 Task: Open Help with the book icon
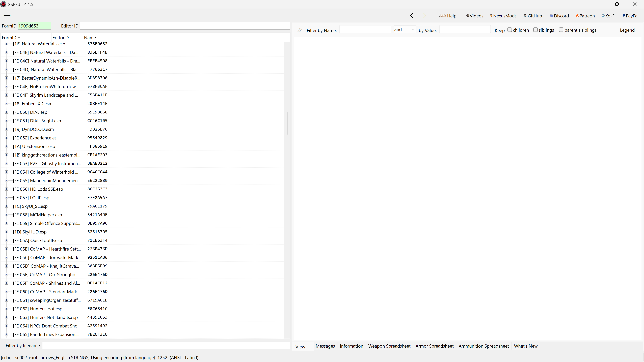448,16
